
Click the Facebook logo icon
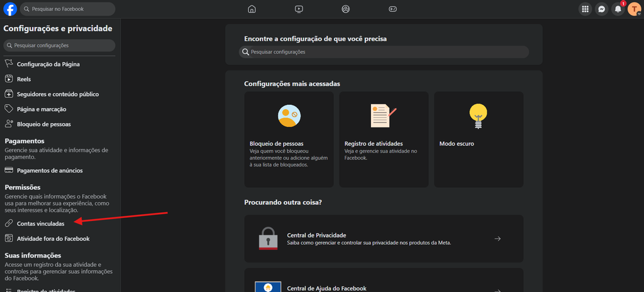click(x=10, y=9)
